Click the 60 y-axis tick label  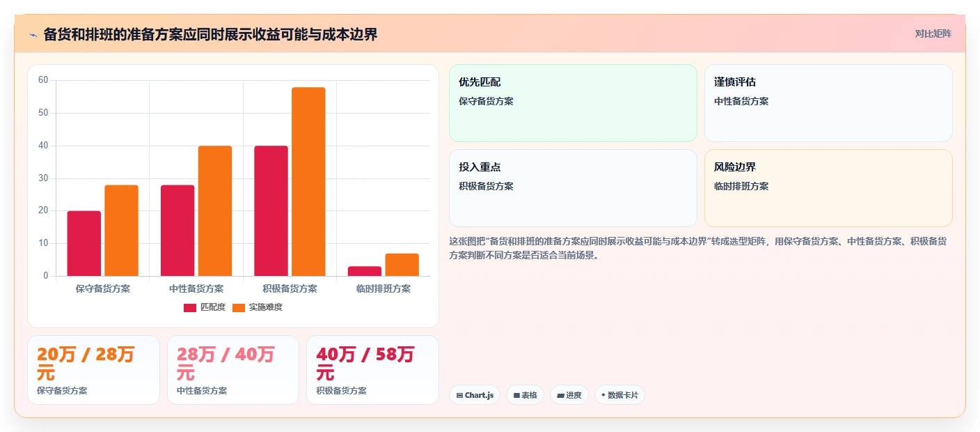coord(43,80)
